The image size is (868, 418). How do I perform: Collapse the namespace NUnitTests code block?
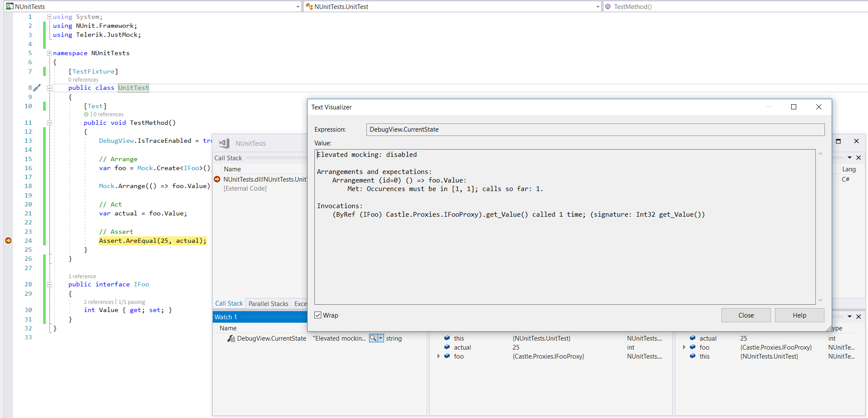(x=50, y=53)
